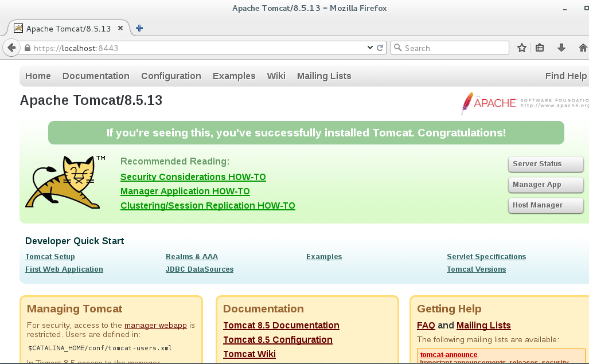Click the browser Back arrow button

tap(11, 48)
